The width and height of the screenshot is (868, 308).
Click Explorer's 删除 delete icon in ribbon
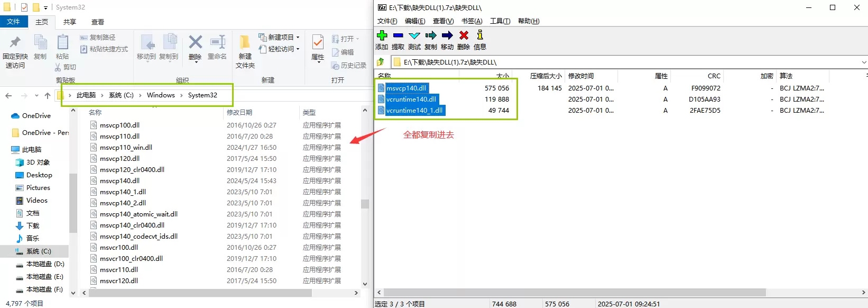click(x=195, y=42)
